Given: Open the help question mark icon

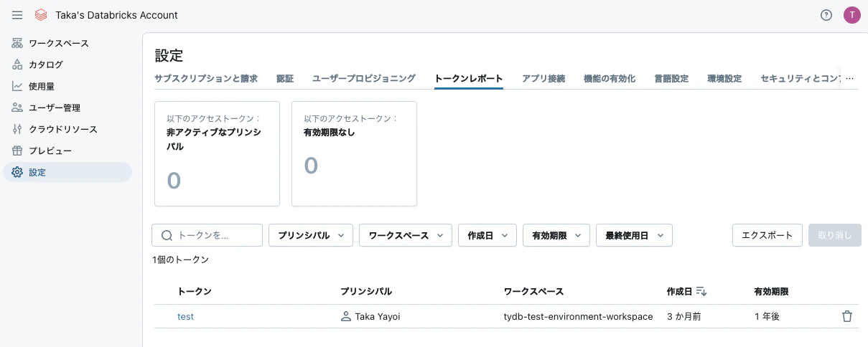Looking at the screenshot, I should coord(826,15).
